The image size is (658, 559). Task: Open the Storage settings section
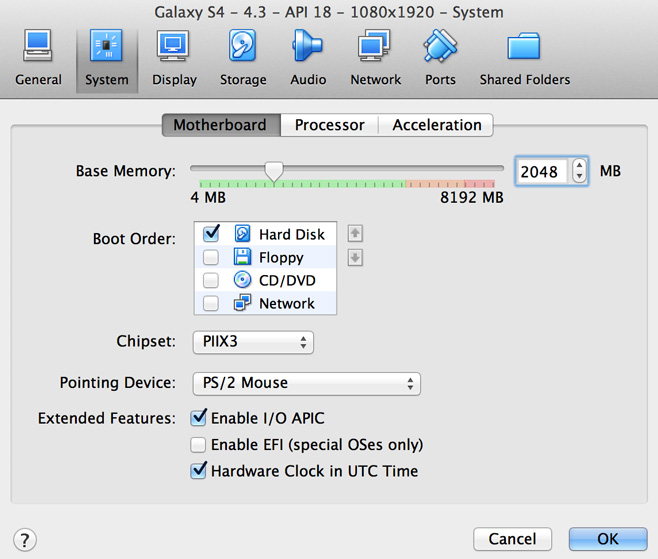(243, 58)
